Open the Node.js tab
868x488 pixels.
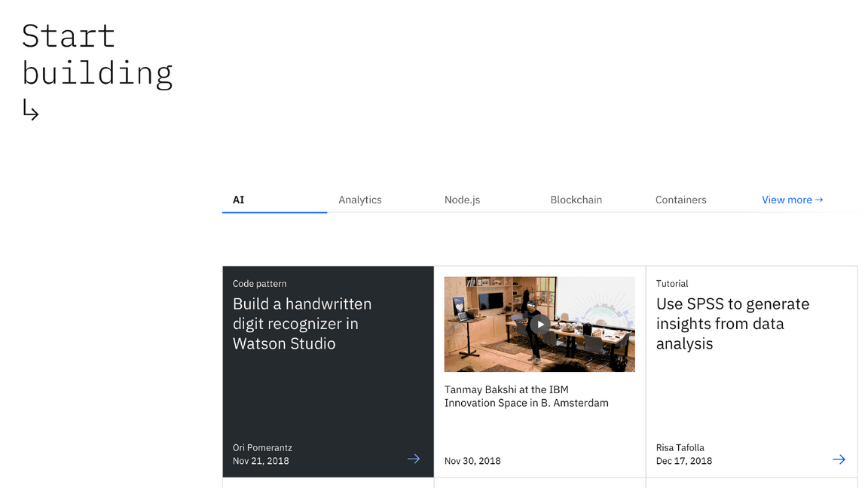462,200
